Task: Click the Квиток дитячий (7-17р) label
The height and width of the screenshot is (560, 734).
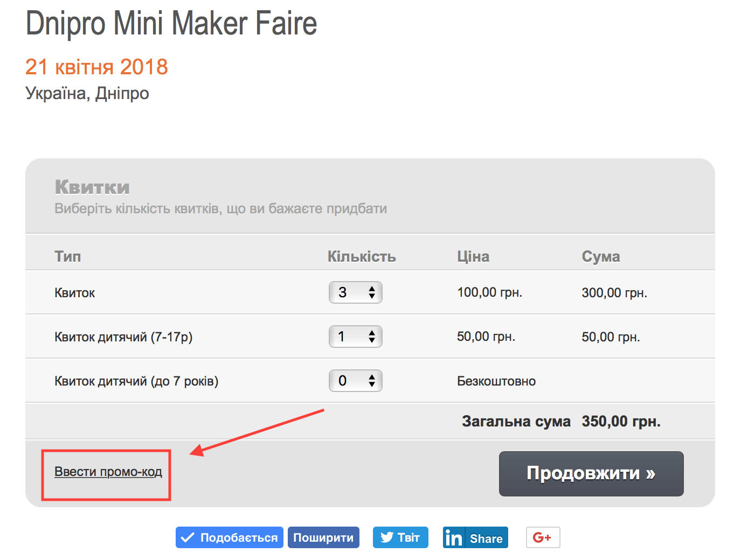Action: [123, 337]
